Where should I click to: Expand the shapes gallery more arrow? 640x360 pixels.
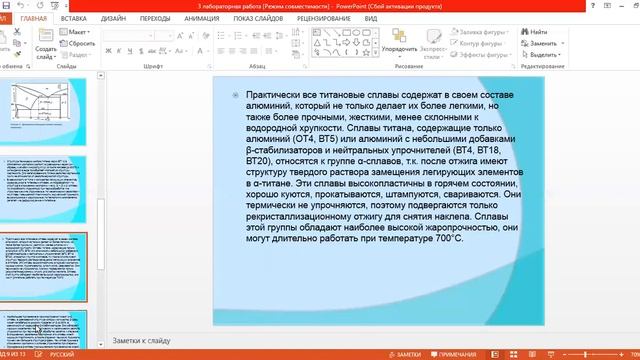376,53
